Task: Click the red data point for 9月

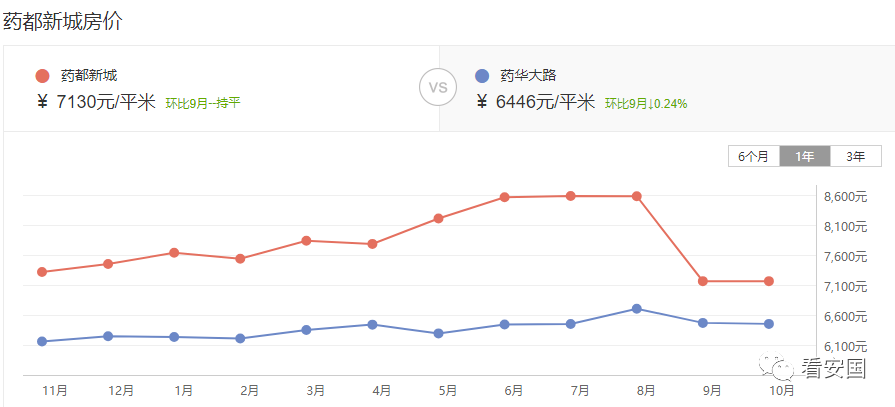Action: 703,281
